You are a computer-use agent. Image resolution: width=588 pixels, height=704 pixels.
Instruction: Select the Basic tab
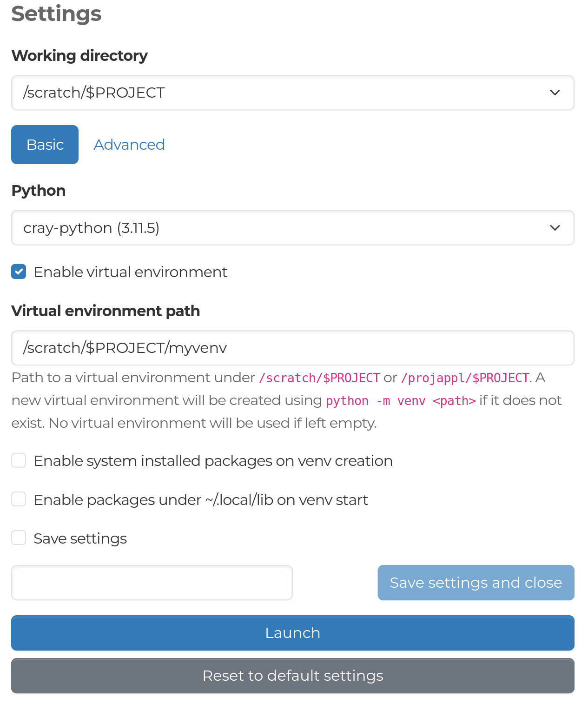tap(45, 145)
